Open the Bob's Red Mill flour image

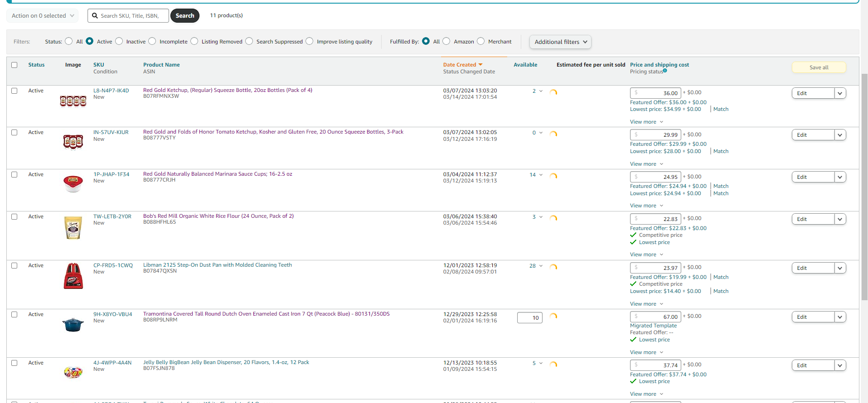click(x=73, y=227)
